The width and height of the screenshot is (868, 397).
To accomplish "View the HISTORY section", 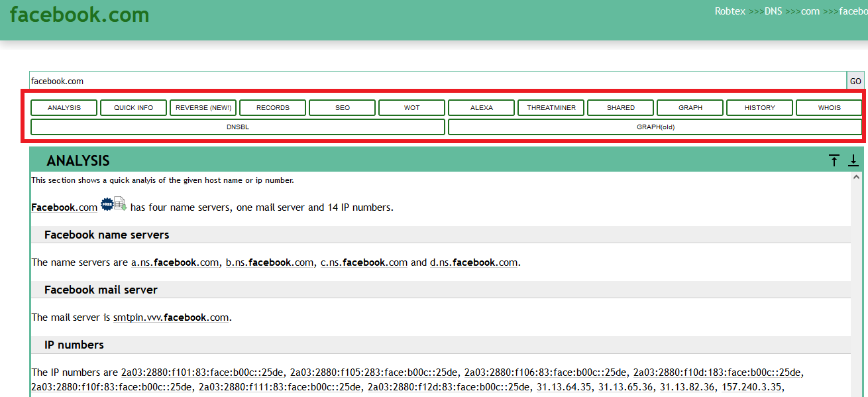I will click(x=760, y=107).
